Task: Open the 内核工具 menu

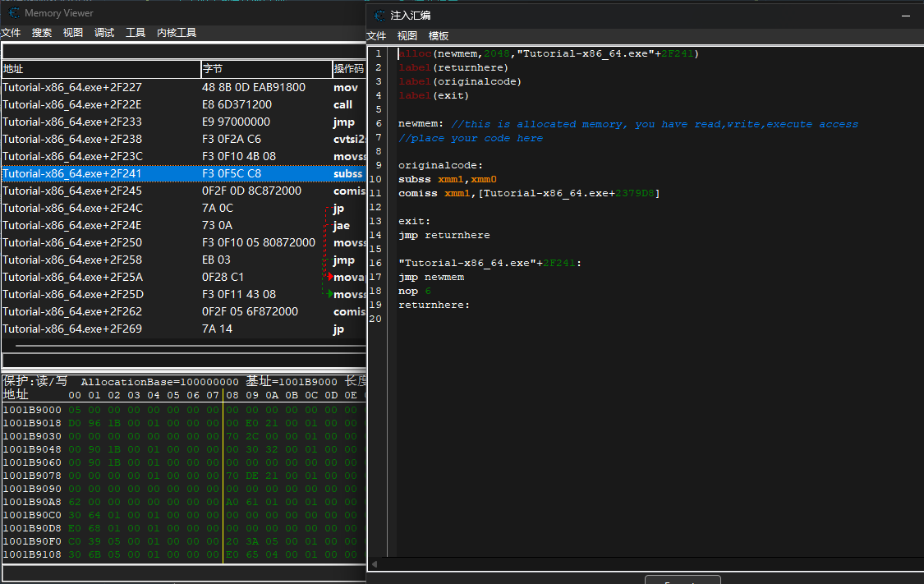Action: 177,33
